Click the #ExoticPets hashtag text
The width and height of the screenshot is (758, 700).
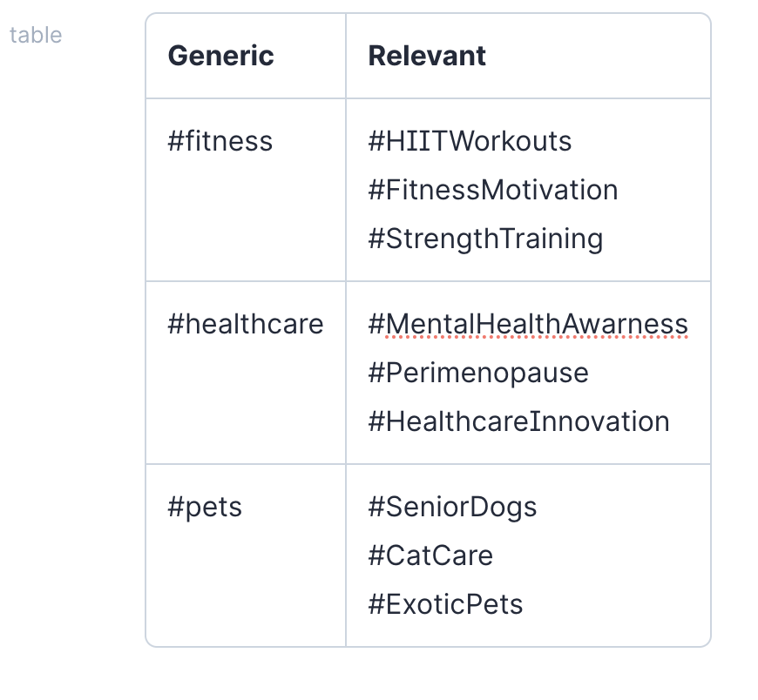point(445,604)
